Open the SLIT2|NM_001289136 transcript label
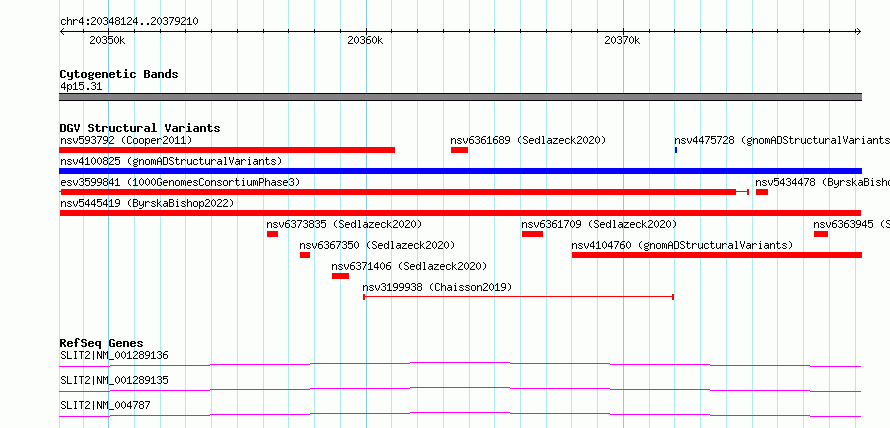The height and width of the screenshot is (428, 890). coord(114,356)
